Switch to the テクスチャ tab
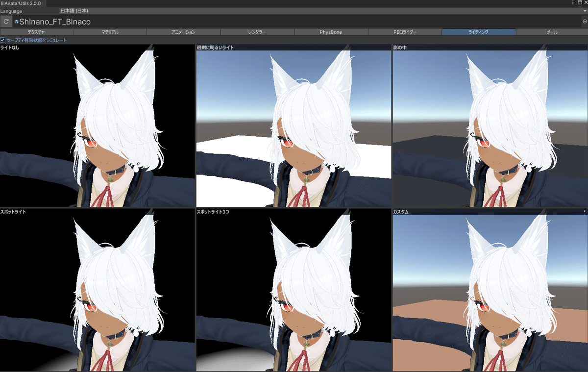The height and width of the screenshot is (372, 588). pos(36,32)
